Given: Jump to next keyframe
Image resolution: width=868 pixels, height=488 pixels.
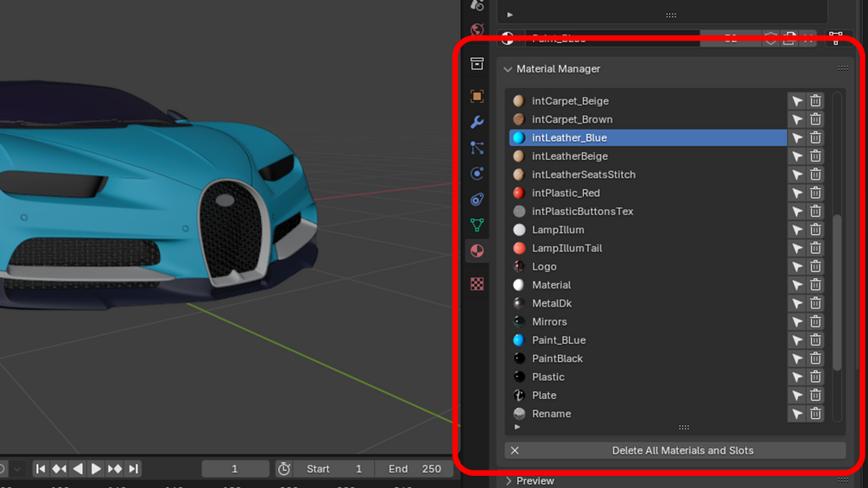Looking at the screenshot, I should click(x=115, y=469).
